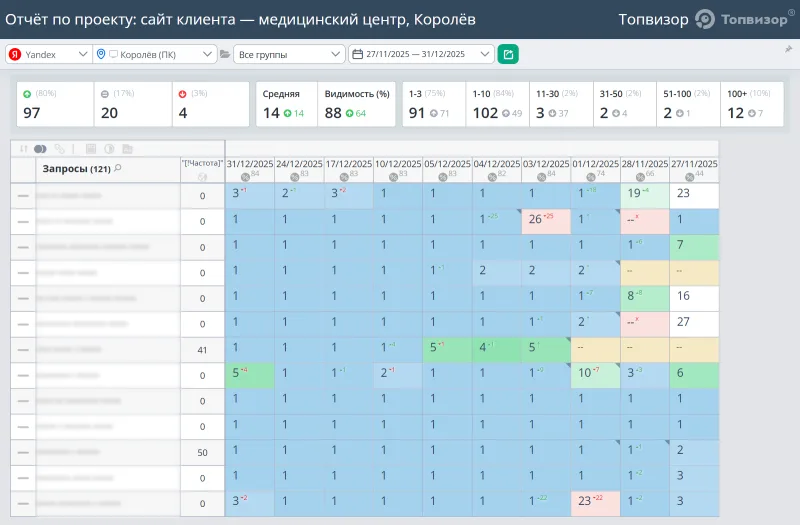Click the percent icon under 10/12/2025

coord(393,177)
